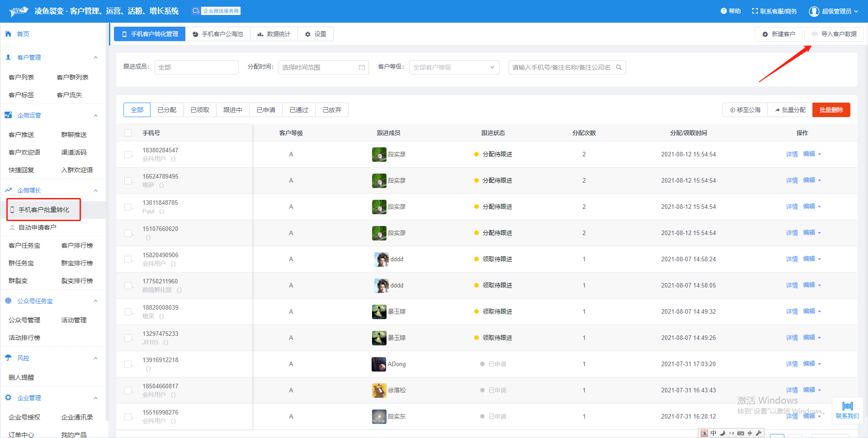This screenshot has height=438, width=868.
Task: Click the 超级管理员 user avatar icon
Action: (814, 11)
